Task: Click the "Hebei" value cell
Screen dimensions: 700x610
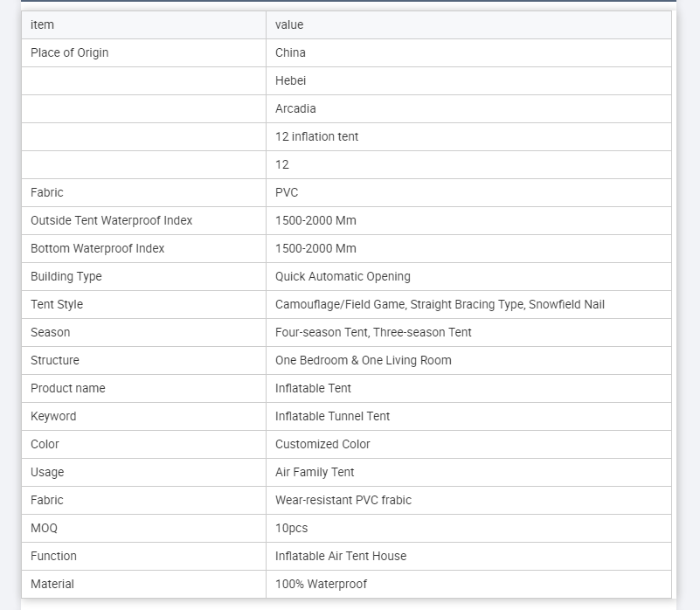Action: [291, 80]
